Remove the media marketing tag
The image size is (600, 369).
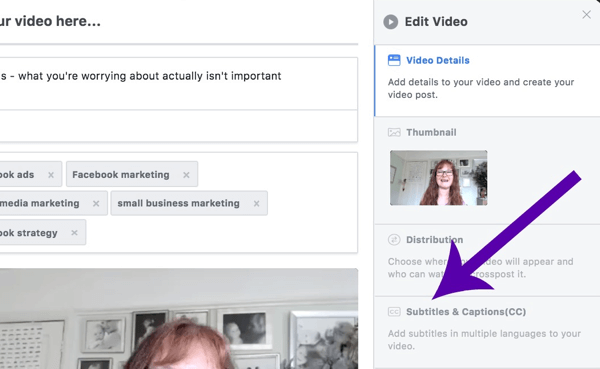click(x=96, y=204)
